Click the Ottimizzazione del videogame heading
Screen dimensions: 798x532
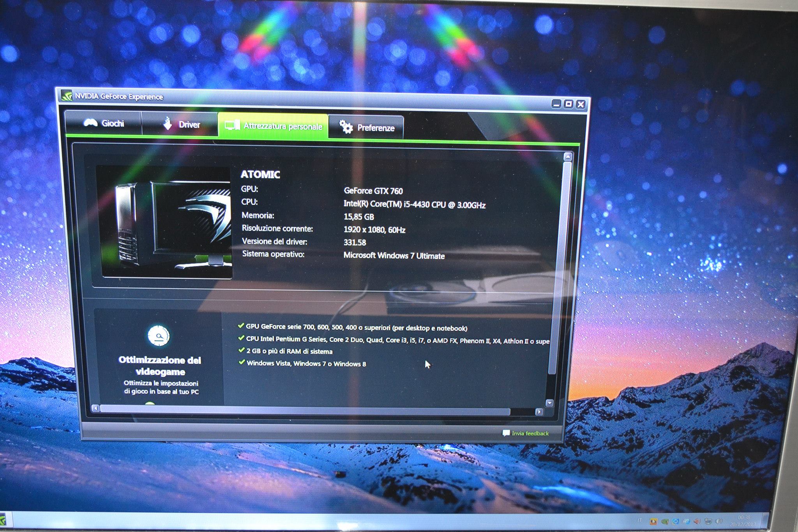point(160,366)
